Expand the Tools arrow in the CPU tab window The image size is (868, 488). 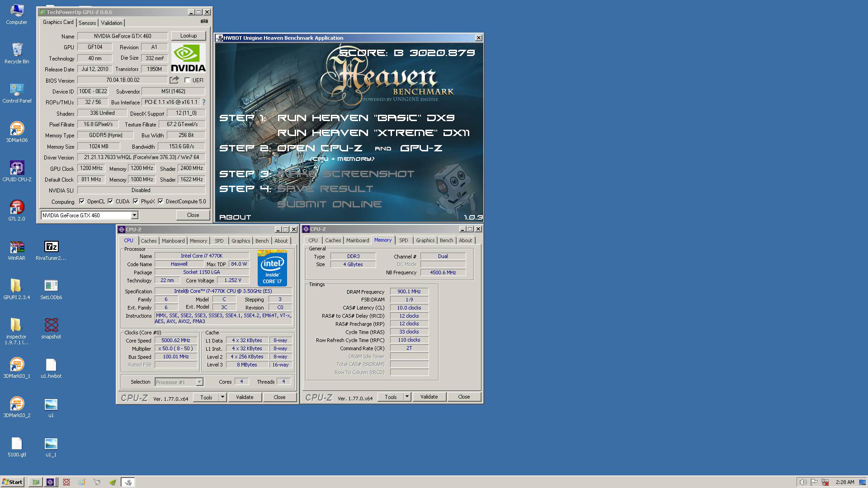pos(222,397)
